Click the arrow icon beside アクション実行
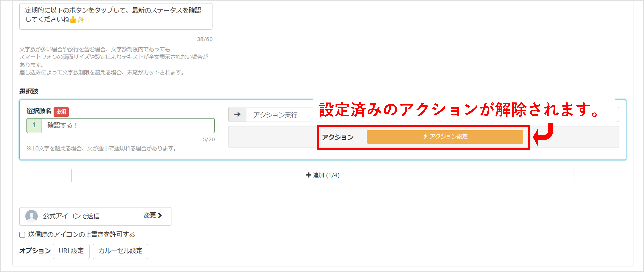The width and height of the screenshot is (644, 272). click(237, 115)
